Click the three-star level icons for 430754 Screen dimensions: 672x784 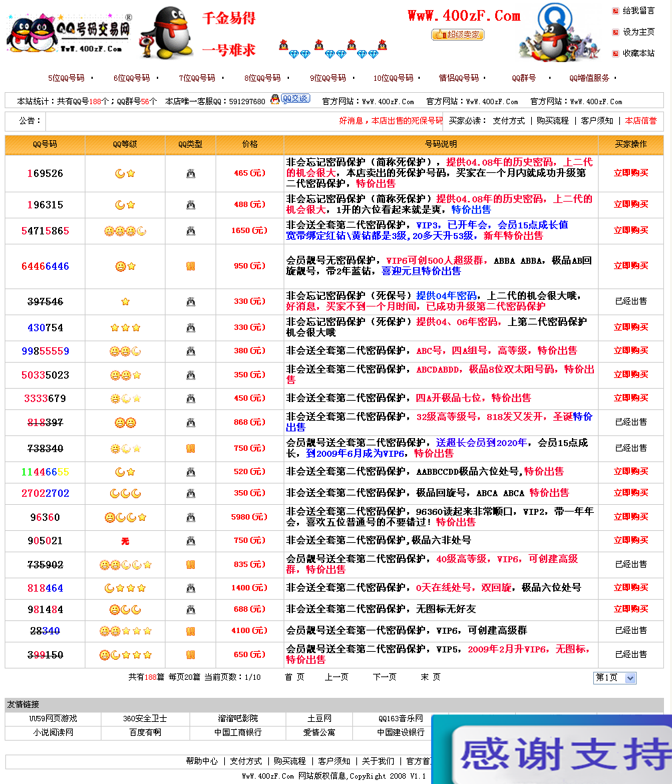125,328
